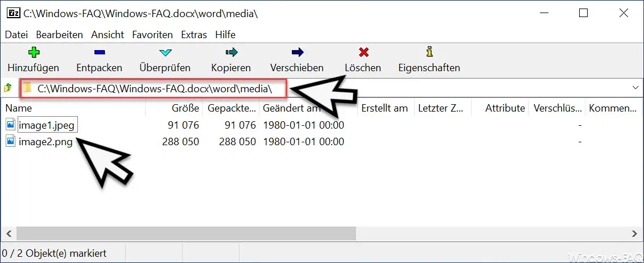This screenshot has width=644, height=263.
Task: Open the Bearbeiten menu
Action: point(60,35)
